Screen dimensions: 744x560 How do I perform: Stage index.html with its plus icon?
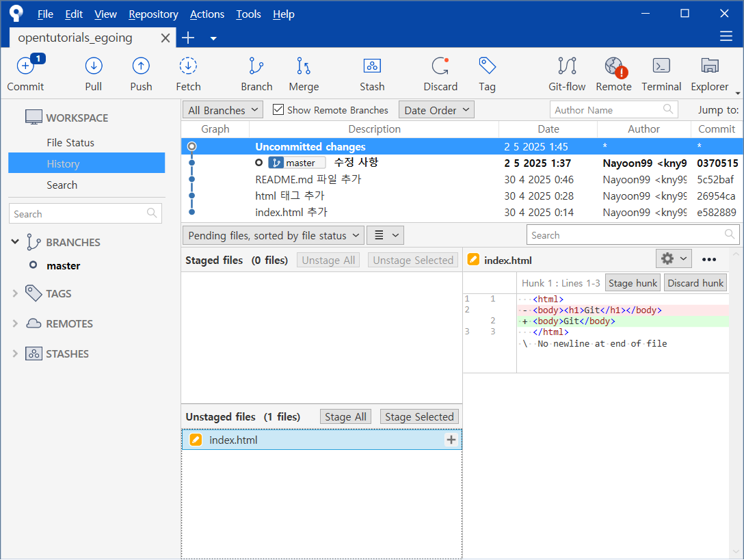[x=451, y=440]
